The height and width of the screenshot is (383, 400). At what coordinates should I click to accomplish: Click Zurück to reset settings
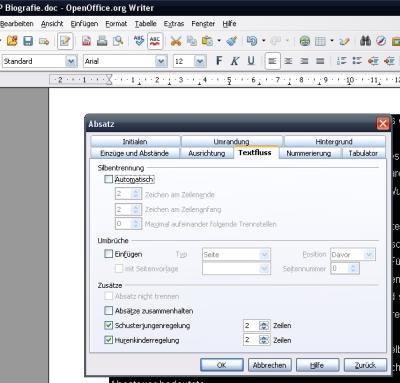tap(365, 365)
